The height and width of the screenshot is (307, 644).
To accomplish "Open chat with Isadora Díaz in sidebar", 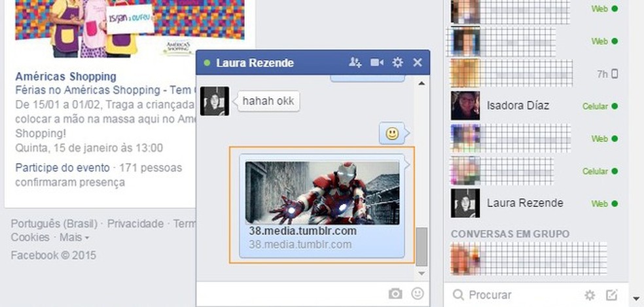I will 535,106.
